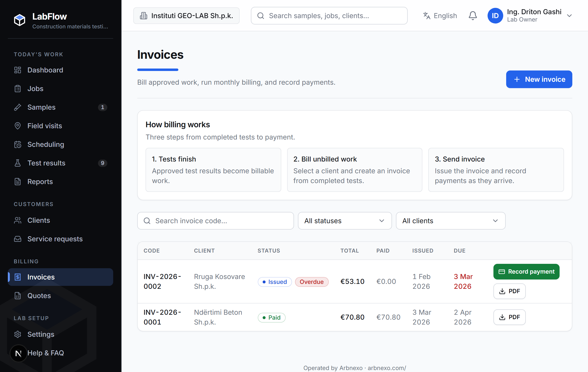
Task: Download PDF for Ndërtimi Beton invoice
Action: pos(509,317)
